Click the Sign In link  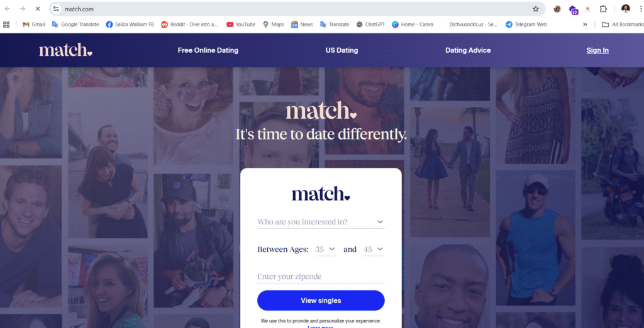click(597, 50)
